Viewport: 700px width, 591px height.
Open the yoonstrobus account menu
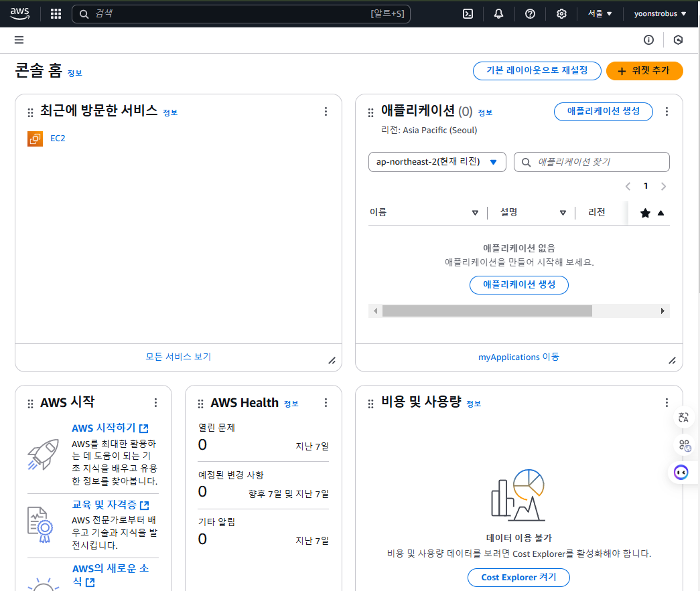click(x=660, y=14)
